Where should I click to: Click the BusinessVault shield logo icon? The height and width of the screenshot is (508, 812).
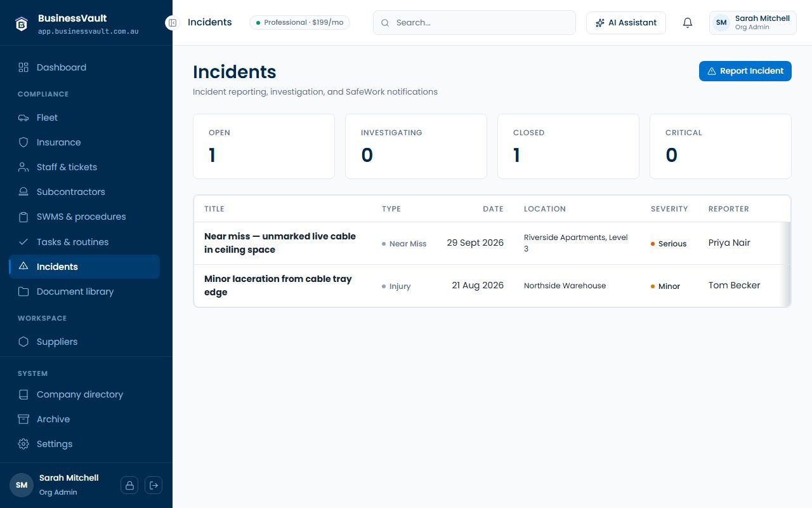tap(22, 23)
